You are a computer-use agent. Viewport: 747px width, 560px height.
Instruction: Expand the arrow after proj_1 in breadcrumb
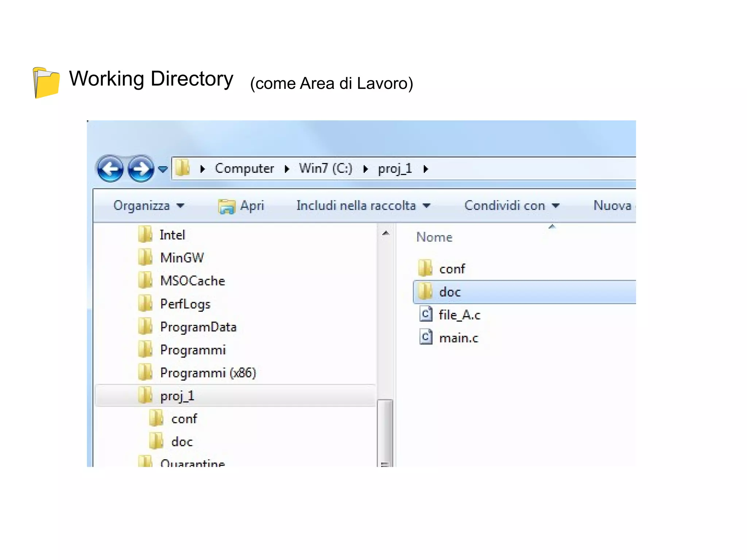pyautogui.click(x=426, y=169)
